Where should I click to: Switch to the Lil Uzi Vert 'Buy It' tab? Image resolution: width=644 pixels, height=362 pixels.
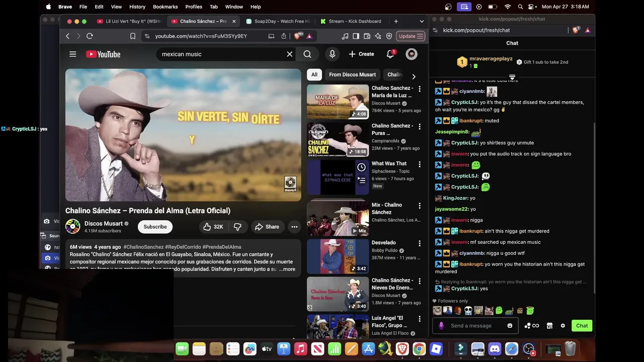128,21
